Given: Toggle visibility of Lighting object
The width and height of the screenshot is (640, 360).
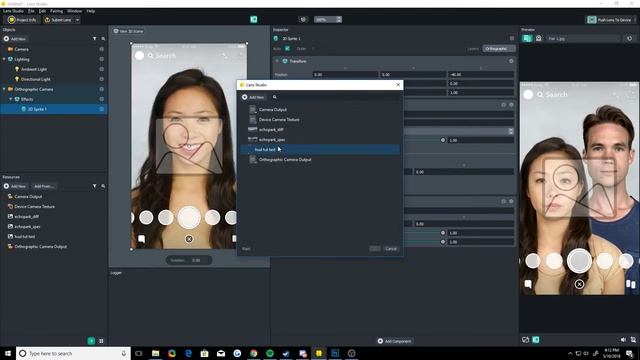Looking at the screenshot, I should point(102,59).
